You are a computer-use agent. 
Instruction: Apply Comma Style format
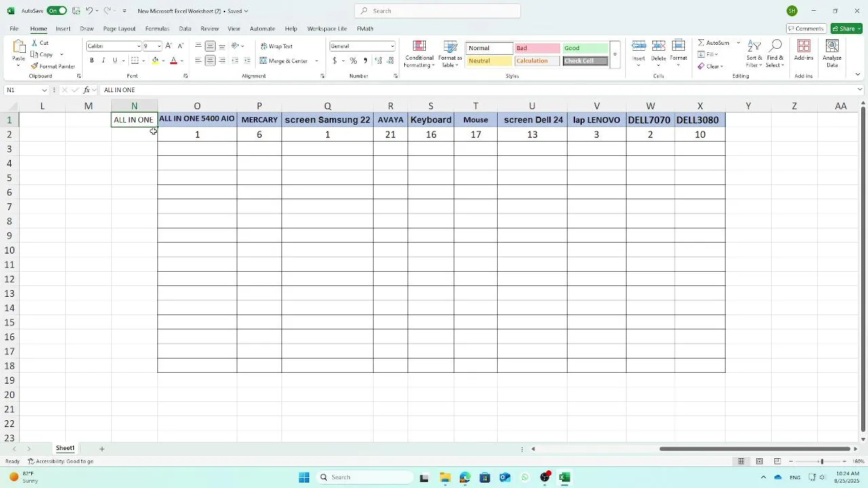tap(366, 60)
